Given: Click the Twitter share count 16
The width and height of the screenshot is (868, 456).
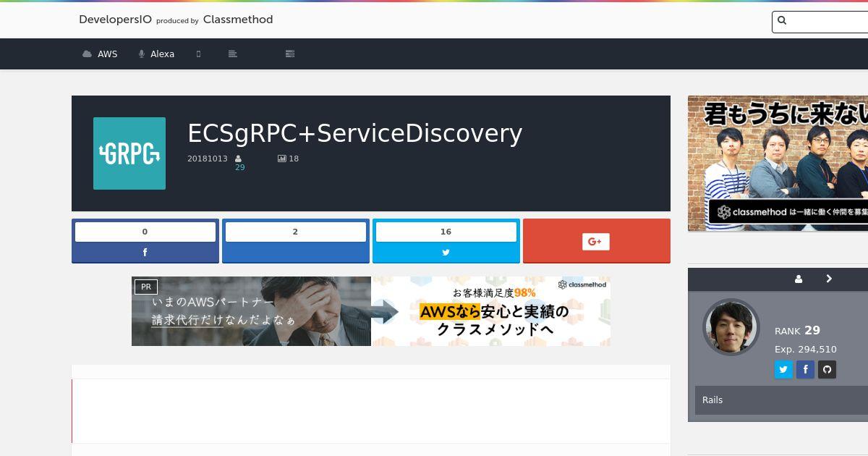Looking at the screenshot, I should coord(446,232).
